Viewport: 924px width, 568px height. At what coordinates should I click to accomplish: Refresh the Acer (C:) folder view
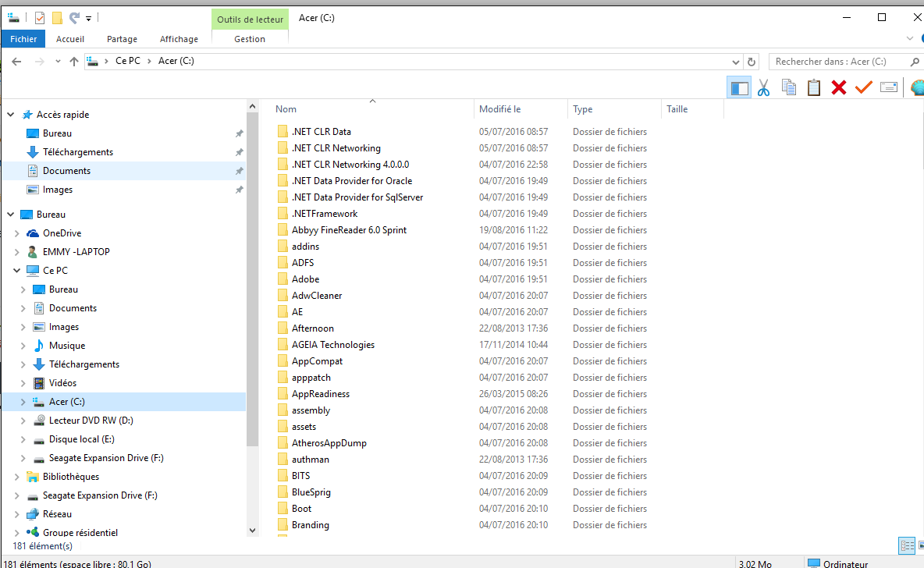[752, 62]
